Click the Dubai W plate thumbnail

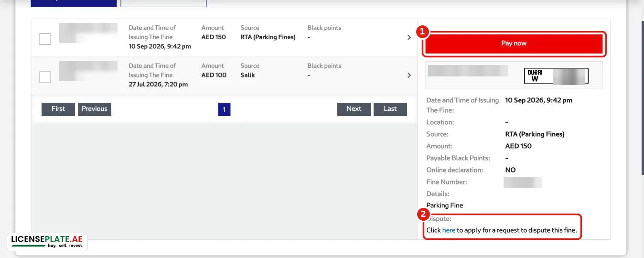coord(556,76)
